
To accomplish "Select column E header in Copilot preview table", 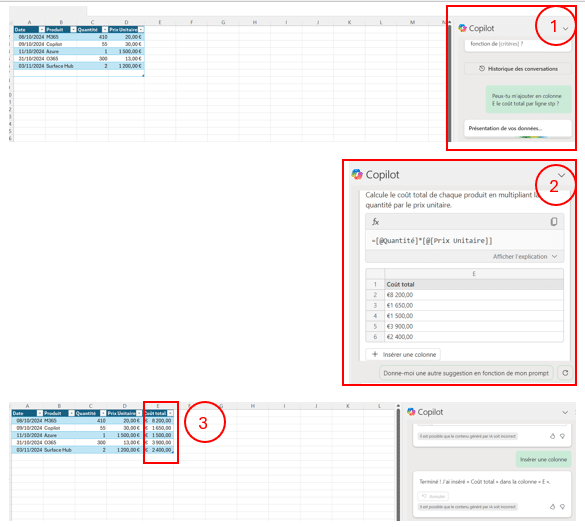I will tap(474, 274).
